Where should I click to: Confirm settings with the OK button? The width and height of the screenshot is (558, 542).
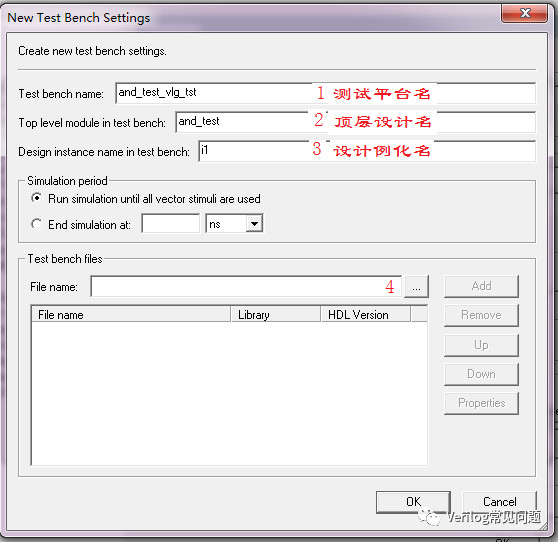[x=413, y=502]
